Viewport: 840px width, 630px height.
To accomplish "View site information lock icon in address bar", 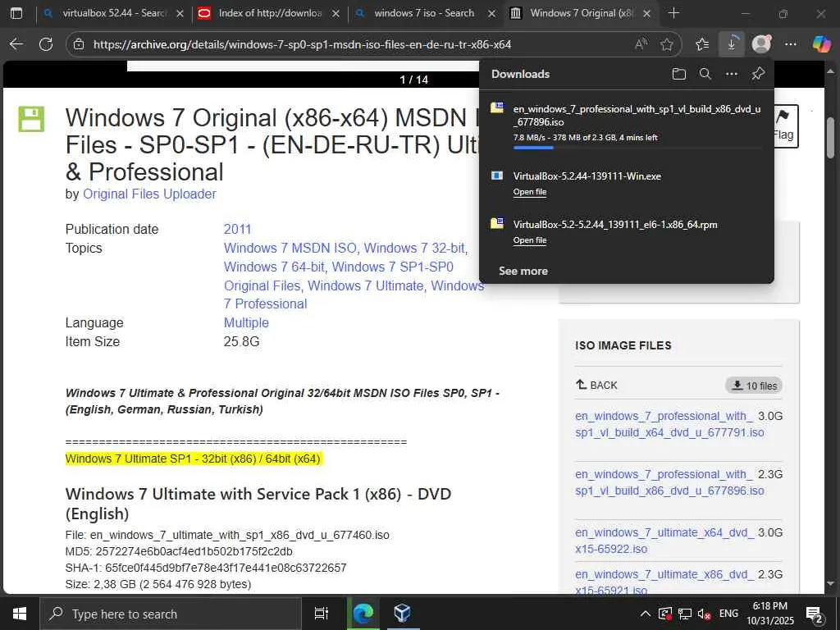I will (x=79, y=44).
